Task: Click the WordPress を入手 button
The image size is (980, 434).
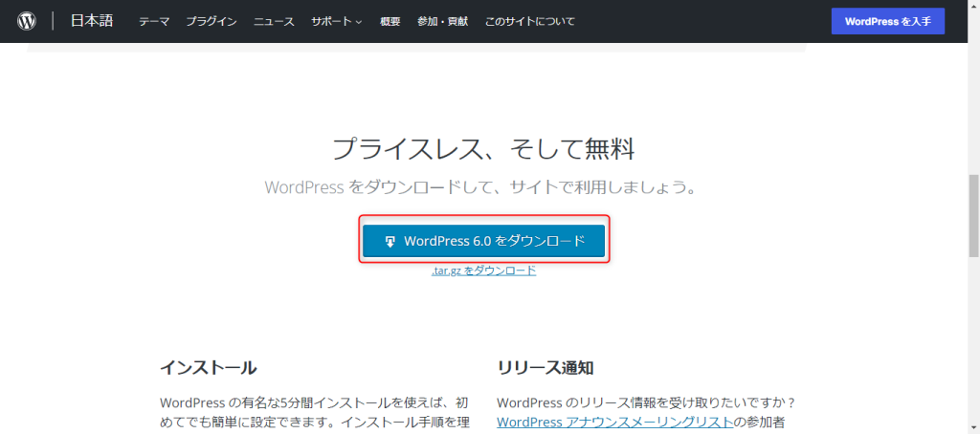Action: pos(887,21)
